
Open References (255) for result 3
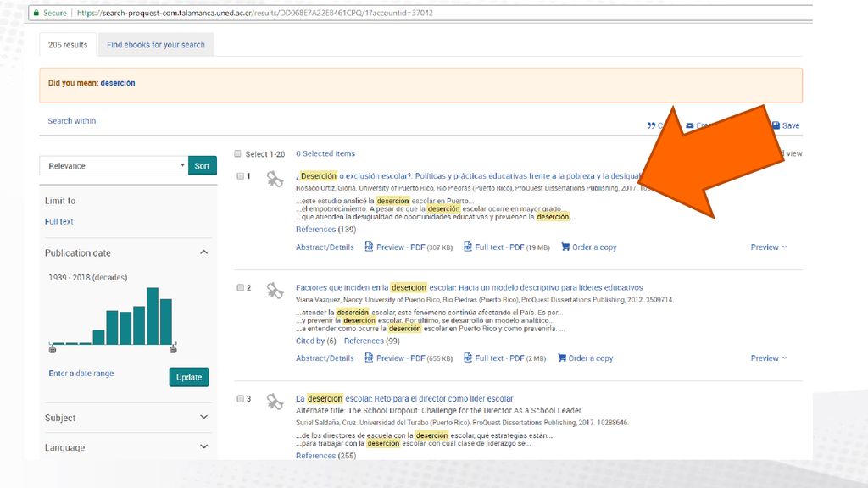tap(325, 455)
